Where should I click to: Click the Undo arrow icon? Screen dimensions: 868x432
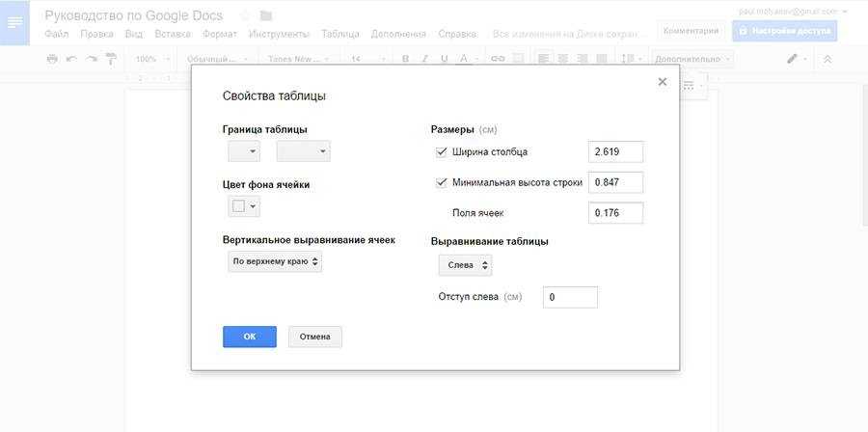71,59
